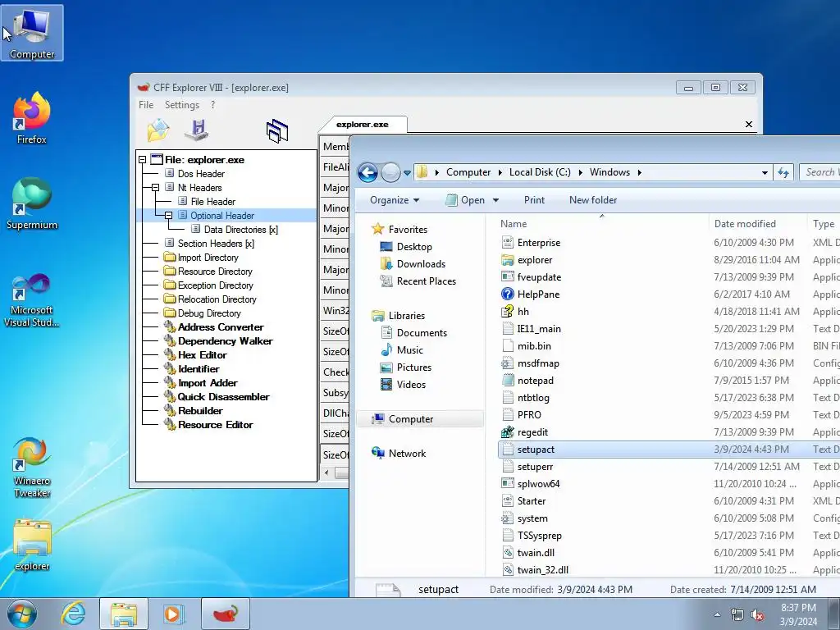Open the ? help menu in CFF Explorer
The image size is (840, 630).
pyautogui.click(x=212, y=105)
